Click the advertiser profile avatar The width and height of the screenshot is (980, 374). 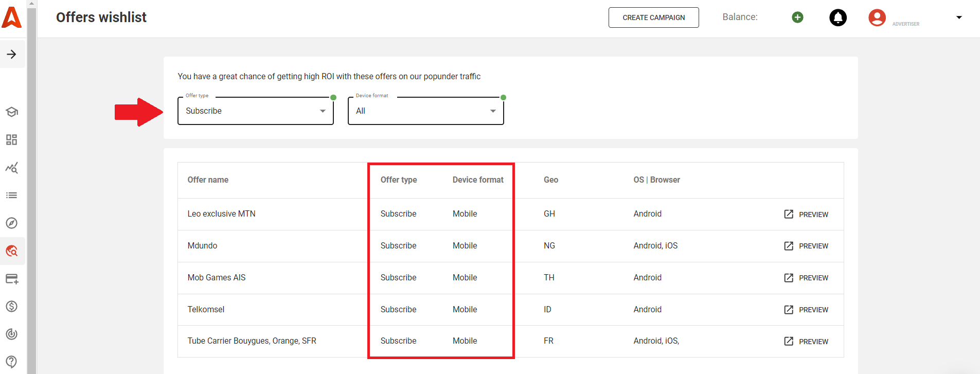pos(877,17)
